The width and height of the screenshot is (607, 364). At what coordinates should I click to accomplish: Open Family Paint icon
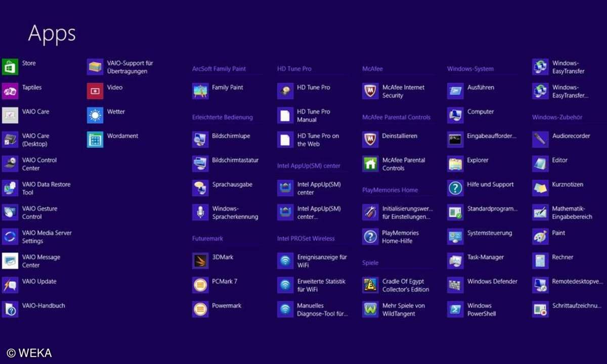click(x=200, y=91)
